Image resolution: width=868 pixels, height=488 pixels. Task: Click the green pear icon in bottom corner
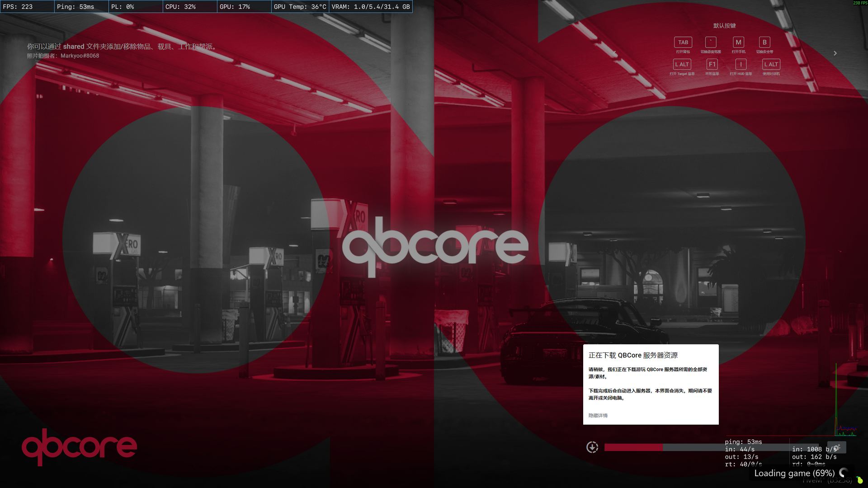(x=859, y=480)
